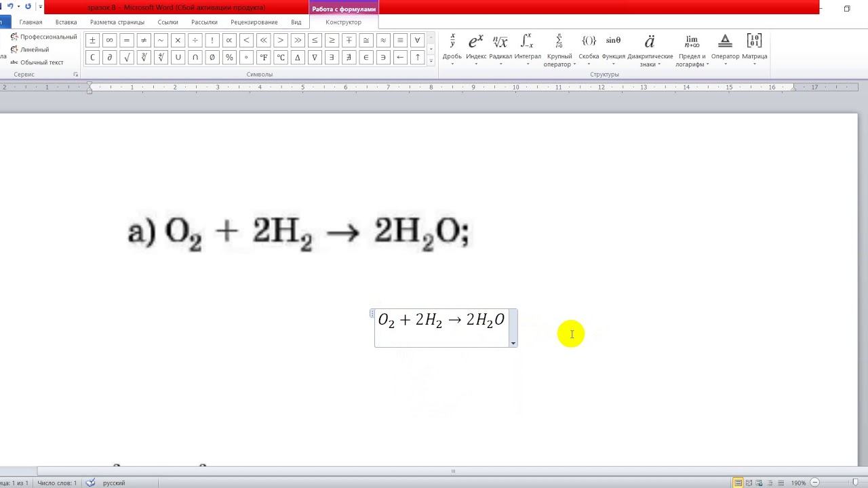Open the Сервис dialog launcher
The width and height of the screenshot is (868, 488).
75,75
